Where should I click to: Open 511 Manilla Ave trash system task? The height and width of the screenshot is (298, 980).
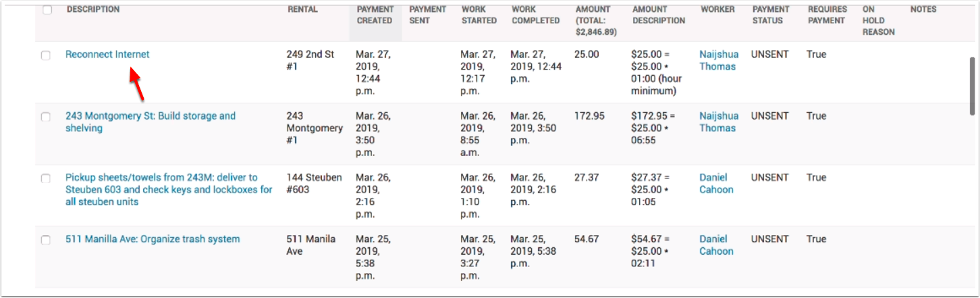tap(153, 239)
